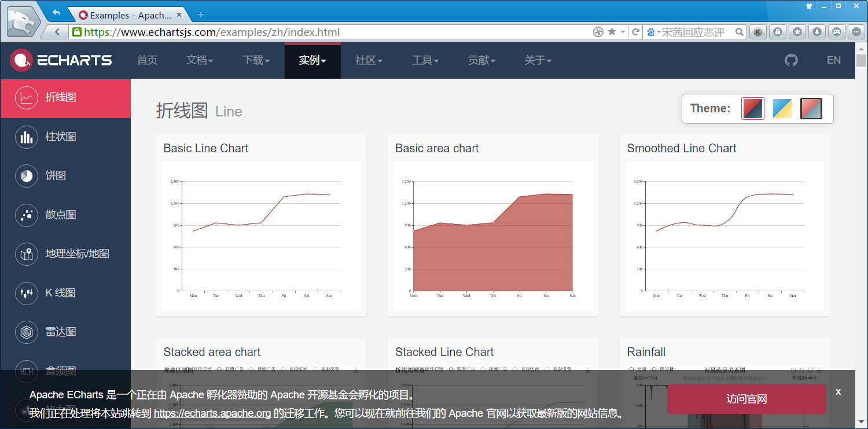Select K 线图 candlestick category

tap(65, 293)
